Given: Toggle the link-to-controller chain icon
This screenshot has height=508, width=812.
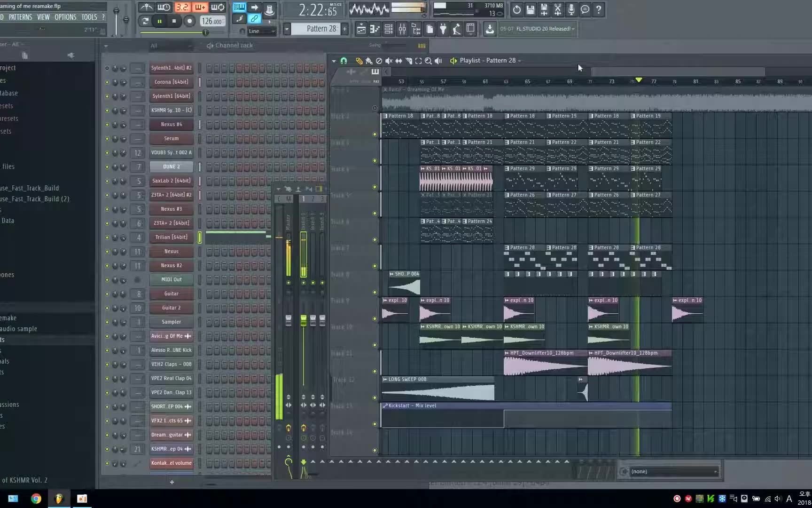Looking at the screenshot, I should [x=254, y=19].
